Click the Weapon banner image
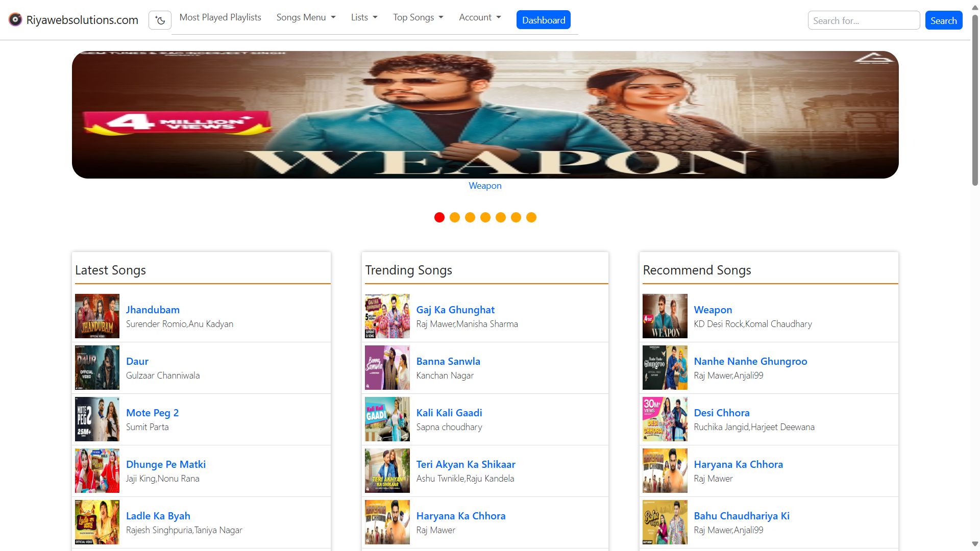The height and width of the screenshot is (551, 980). [x=485, y=115]
